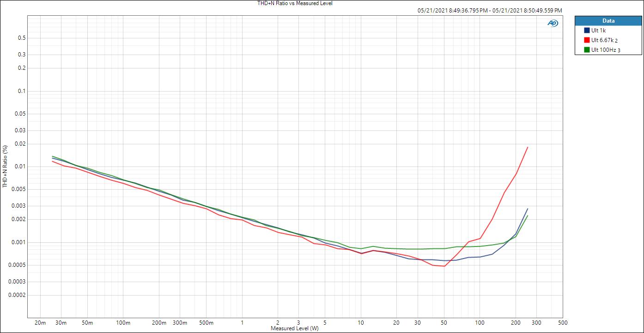Click the Data legend header
This screenshot has height=333, width=644.
(x=608, y=21)
